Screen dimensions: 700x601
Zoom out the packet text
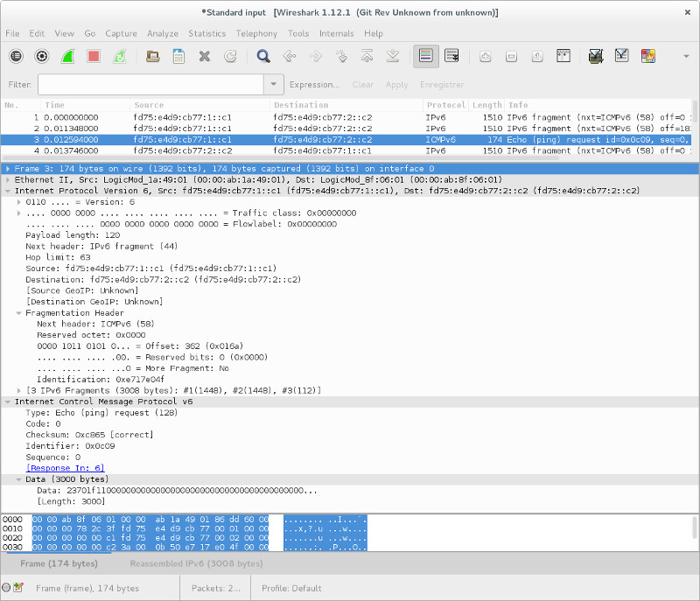pos(511,56)
